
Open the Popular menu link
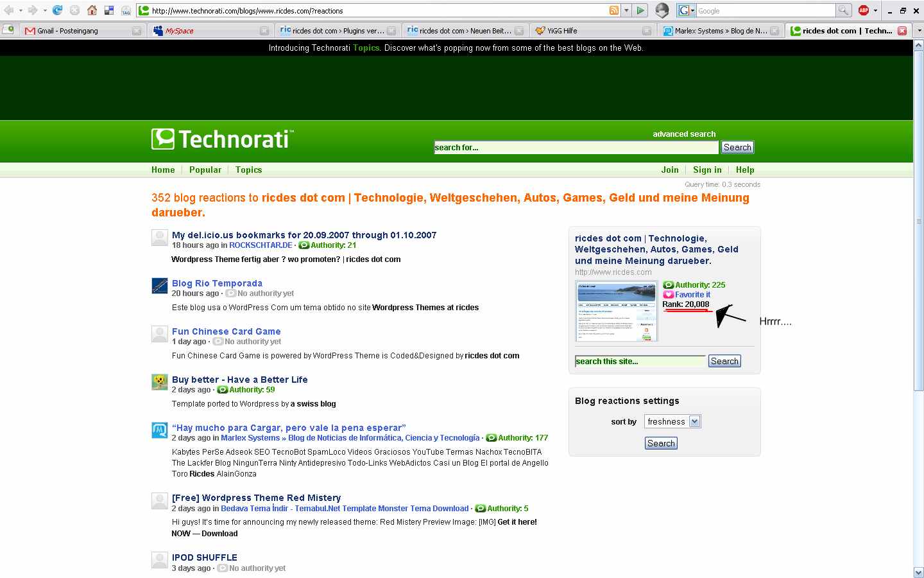205,170
